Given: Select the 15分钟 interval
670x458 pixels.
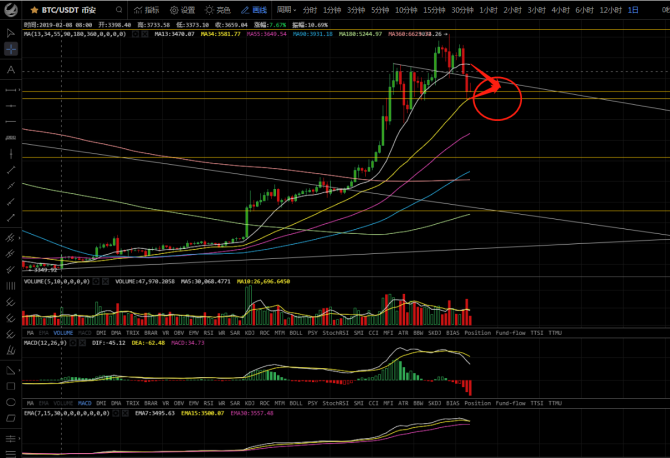Looking at the screenshot, I should pos(434,10).
